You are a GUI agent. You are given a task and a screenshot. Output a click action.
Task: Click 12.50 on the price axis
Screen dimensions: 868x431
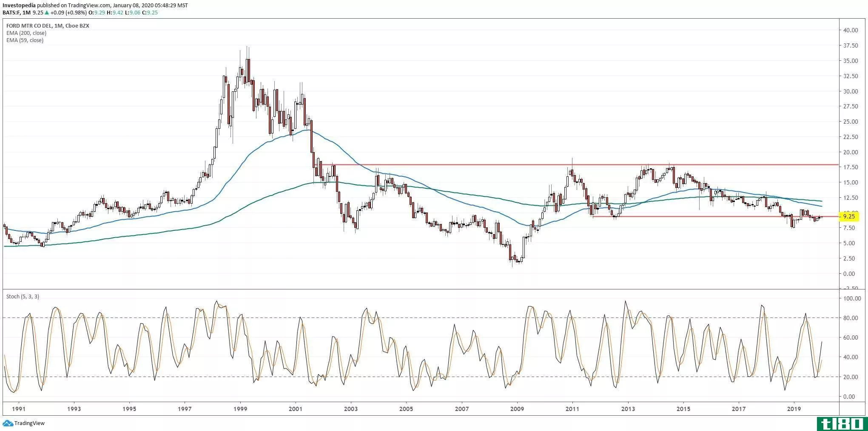[x=850, y=198]
